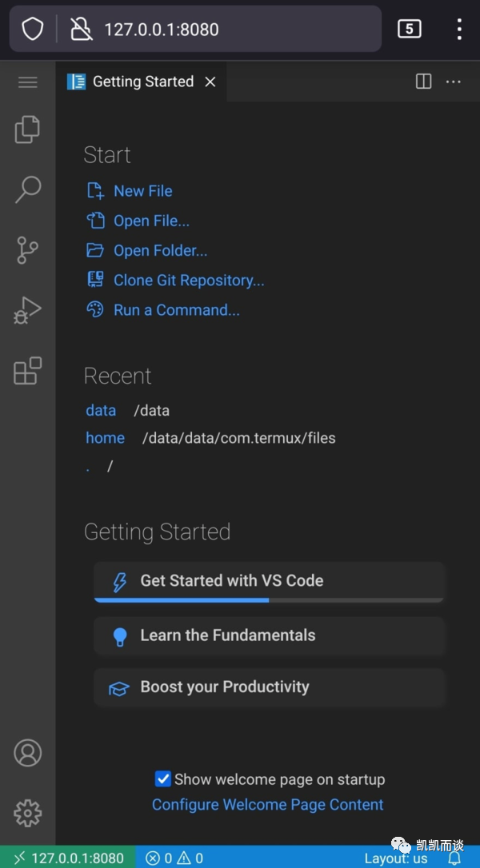Open Learn the Fundamentals walkthrough
The height and width of the screenshot is (868, 480).
(x=269, y=635)
